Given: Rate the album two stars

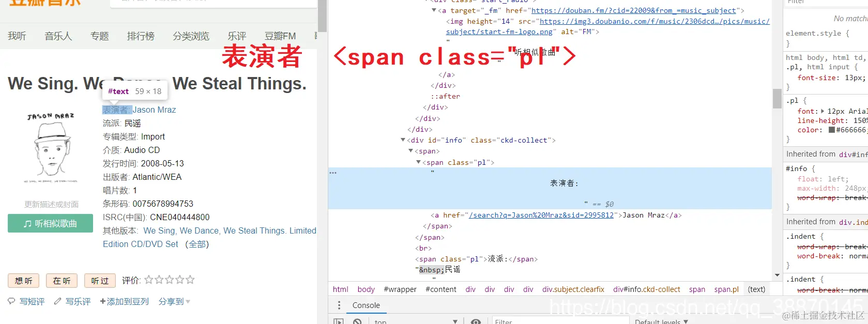Looking at the screenshot, I should pos(159,280).
